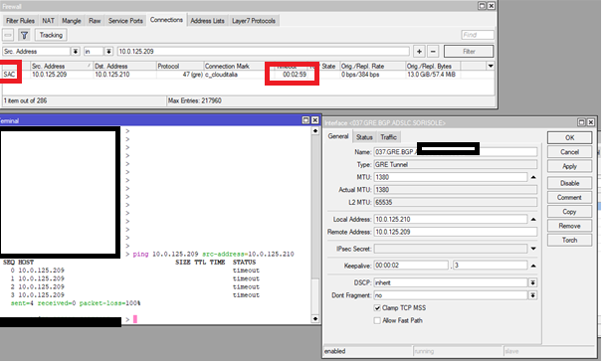Viewport: 605px width, 364px height.
Task: Click the Remote Address field
Action: (x=456, y=232)
